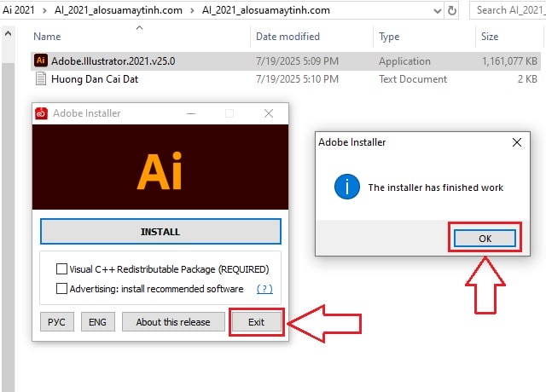Sort files by Type column
Viewport: 546px width, 392px height.
(x=389, y=37)
